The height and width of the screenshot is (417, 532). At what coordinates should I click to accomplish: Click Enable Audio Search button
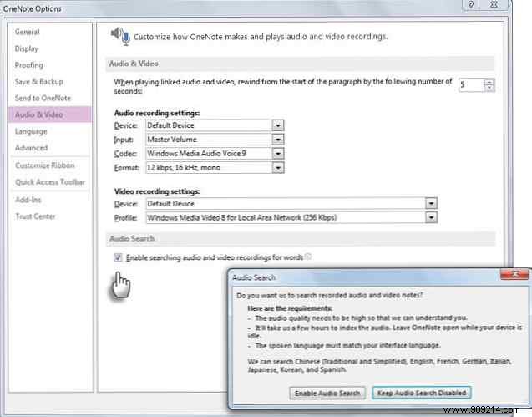tap(327, 394)
